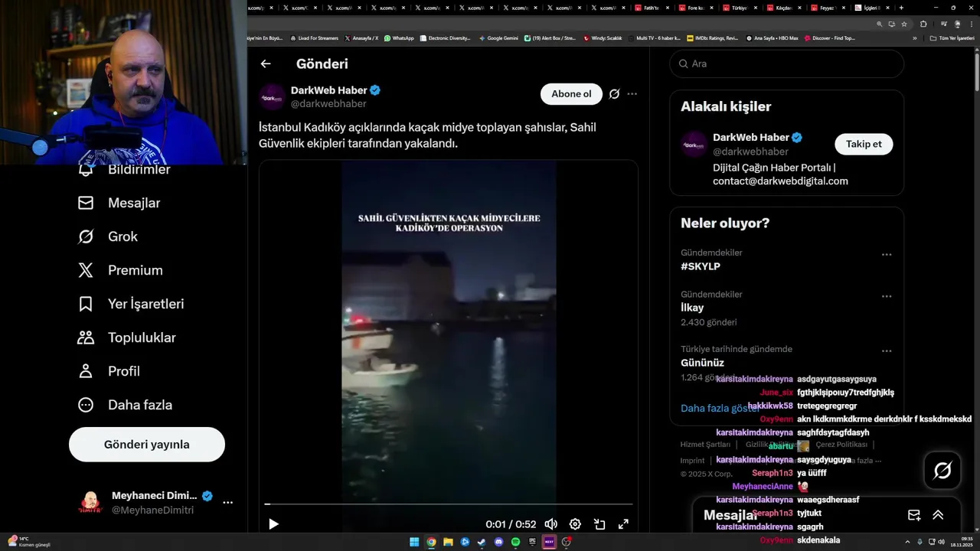Viewport: 980px width, 551px height.
Task: Open the Daha fazla göster trends link
Action: [720, 408]
